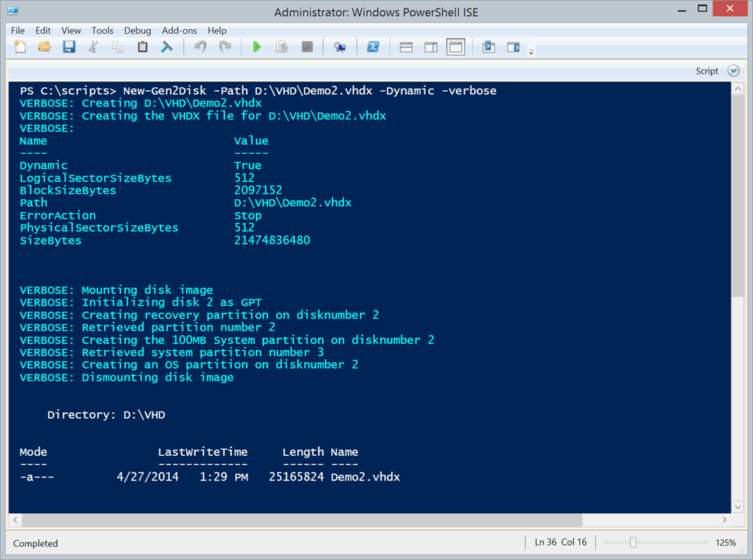Show script pane on top layout icon
This screenshot has height=560, width=753.
click(x=406, y=47)
